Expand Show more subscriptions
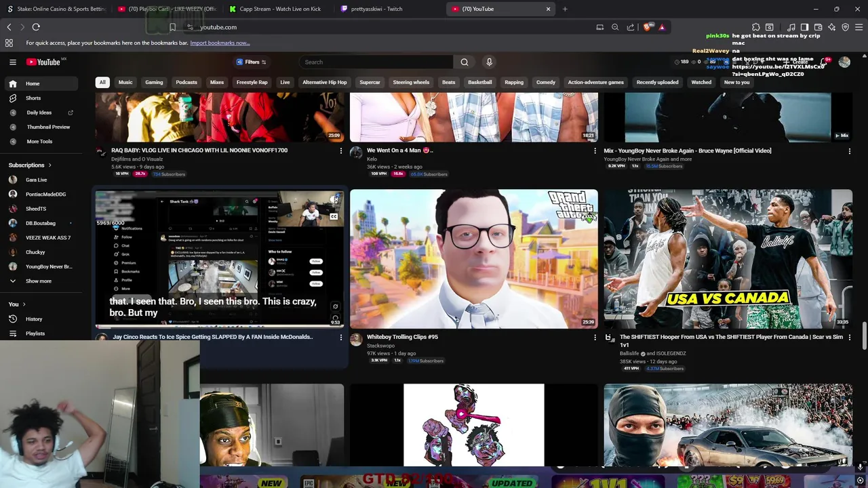Viewport: 868px width, 488px height. click(39, 281)
